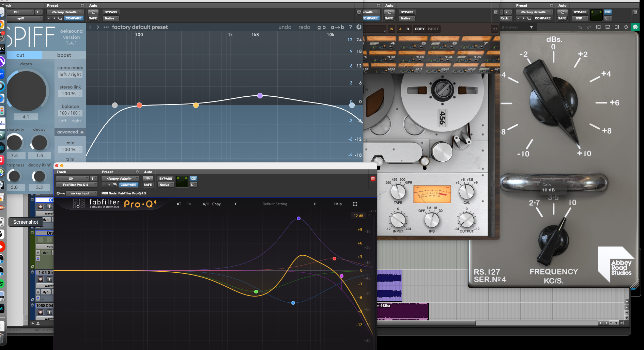The image size is (644, 350).
Task: Click key input icon in Pro-Q 4 header
Action: pyautogui.click(x=61, y=193)
